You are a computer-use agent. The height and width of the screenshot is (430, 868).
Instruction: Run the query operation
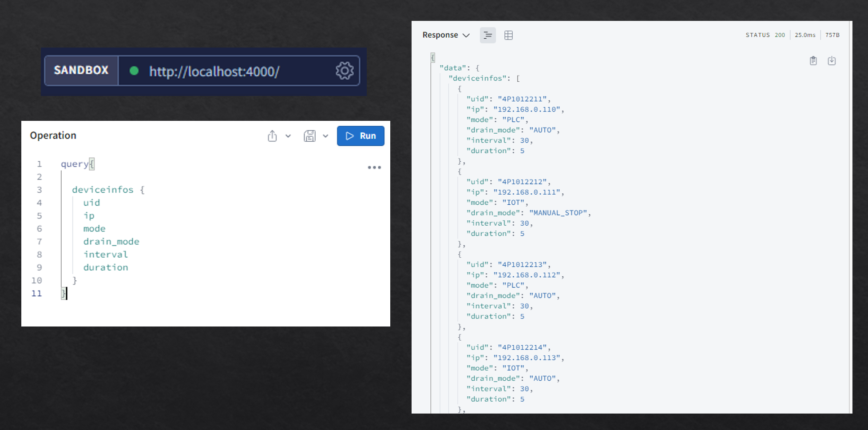[x=361, y=136]
